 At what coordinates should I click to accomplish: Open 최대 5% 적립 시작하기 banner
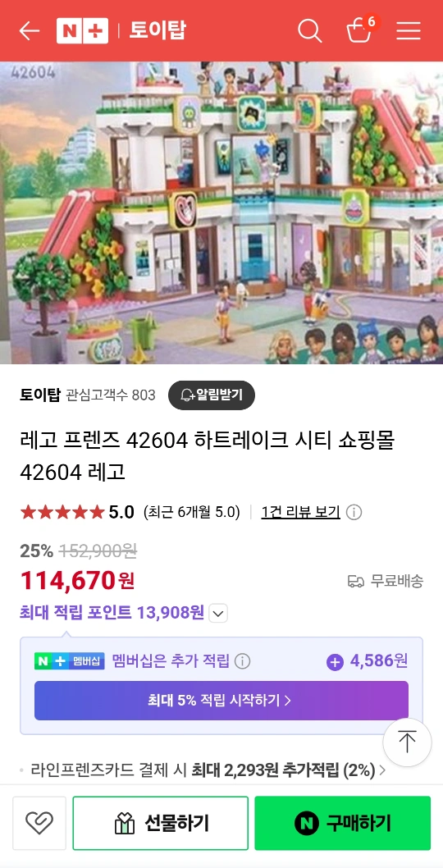point(221,701)
